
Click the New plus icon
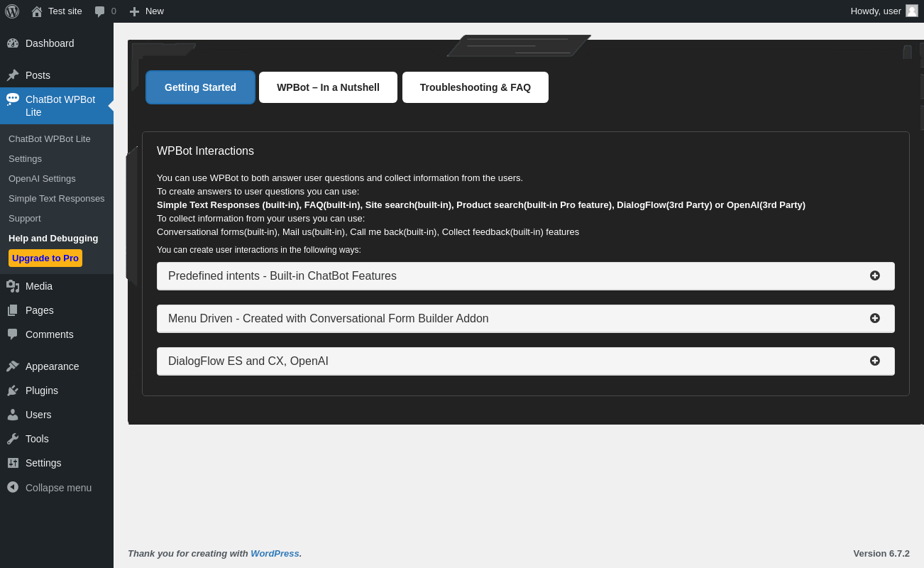tap(134, 11)
